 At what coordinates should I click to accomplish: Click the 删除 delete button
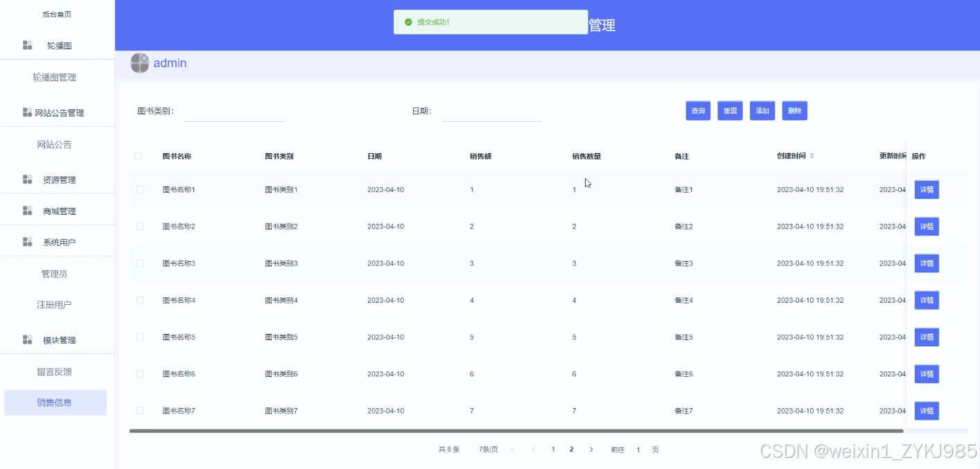794,111
